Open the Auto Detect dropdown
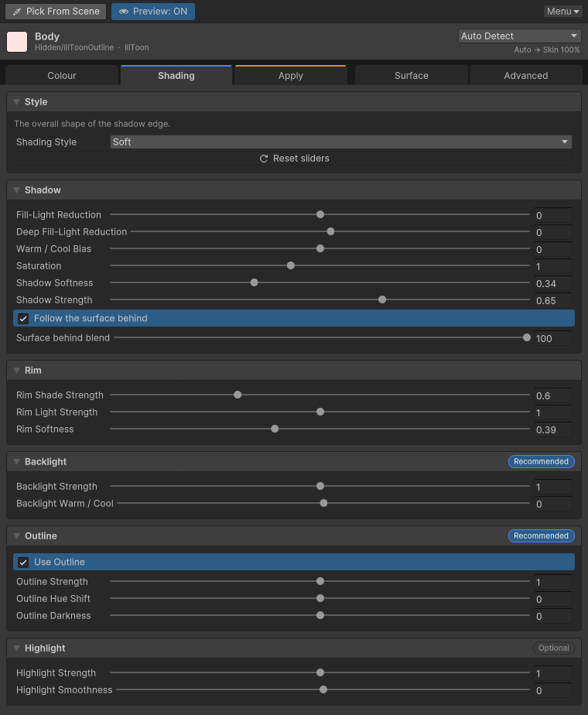Image resolution: width=588 pixels, height=715 pixels. click(x=519, y=36)
